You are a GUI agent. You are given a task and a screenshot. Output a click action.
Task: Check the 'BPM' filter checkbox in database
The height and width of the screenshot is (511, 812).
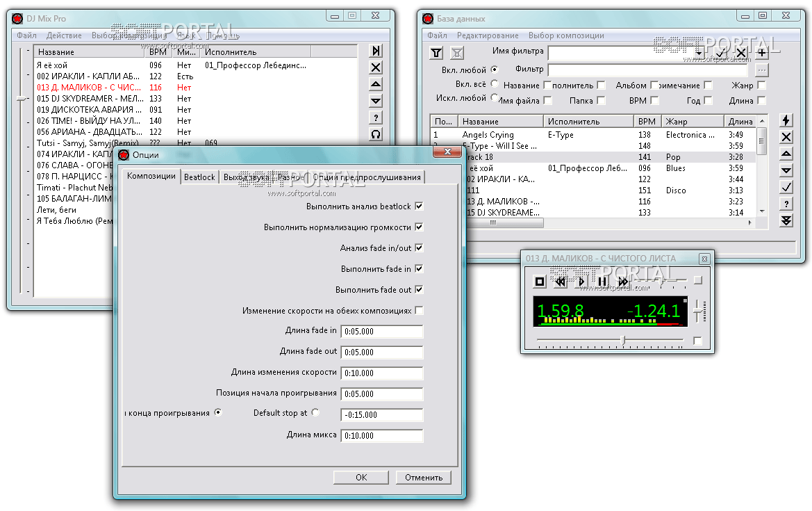654,101
